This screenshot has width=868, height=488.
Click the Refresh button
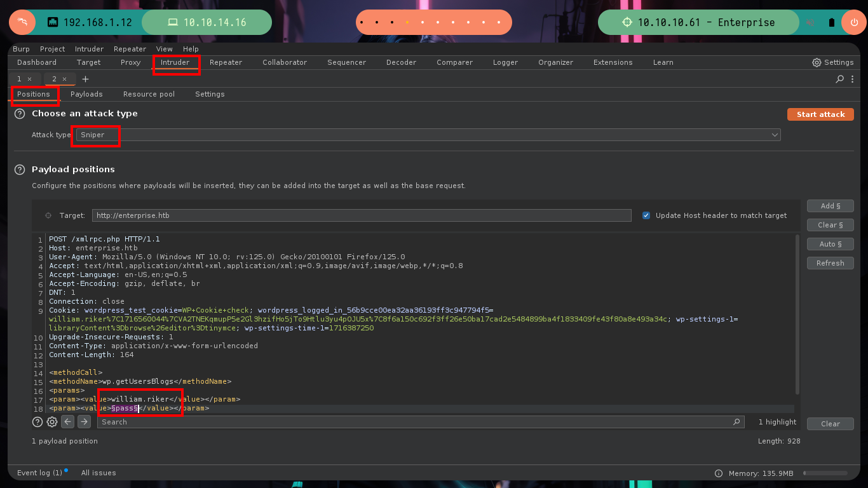[831, 263]
